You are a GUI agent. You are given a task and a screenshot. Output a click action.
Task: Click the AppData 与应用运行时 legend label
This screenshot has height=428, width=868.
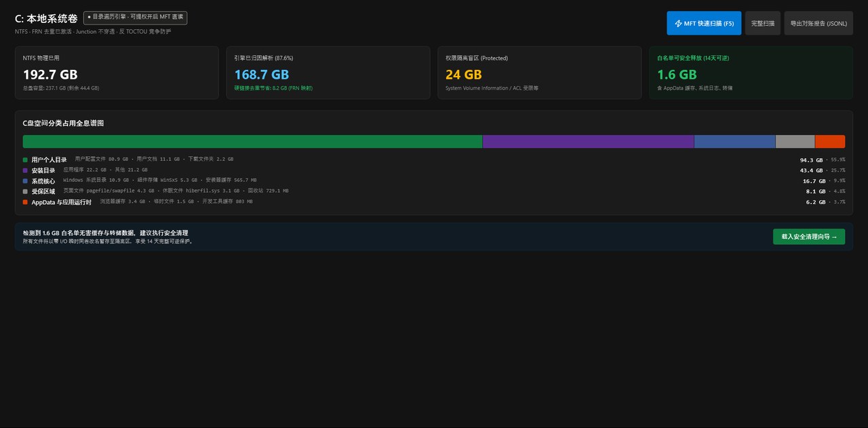(x=62, y=202)
